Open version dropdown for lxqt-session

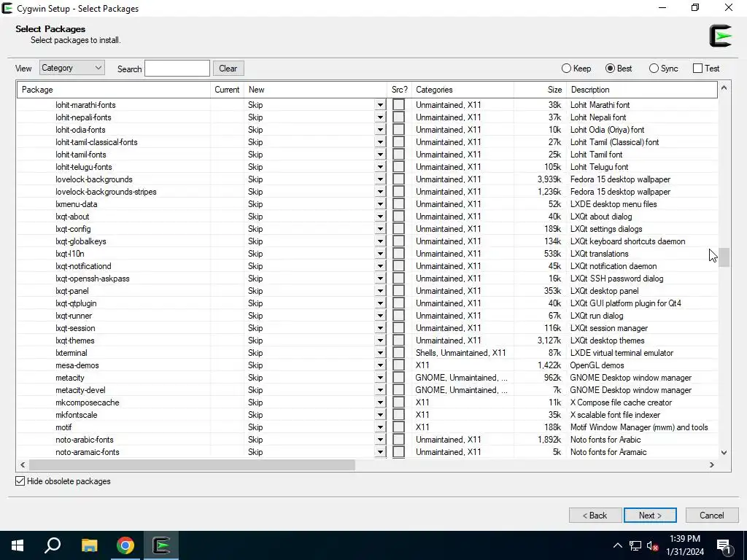tap(380, 328)
